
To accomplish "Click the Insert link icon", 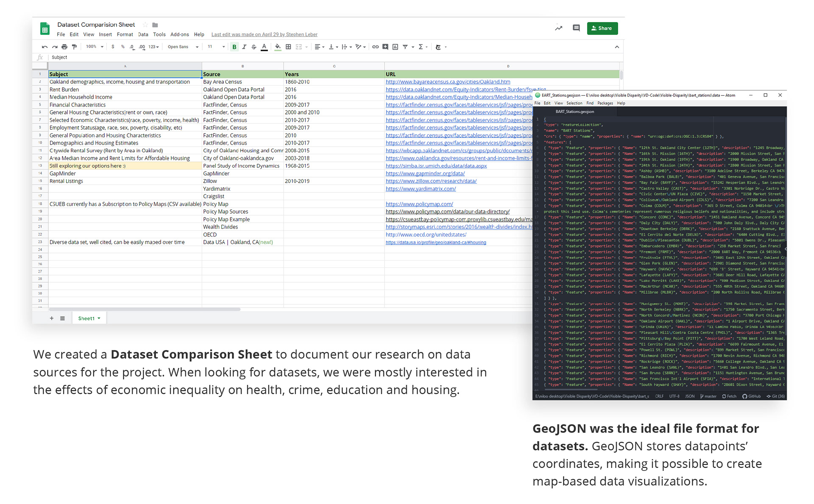I will (376, 47).
